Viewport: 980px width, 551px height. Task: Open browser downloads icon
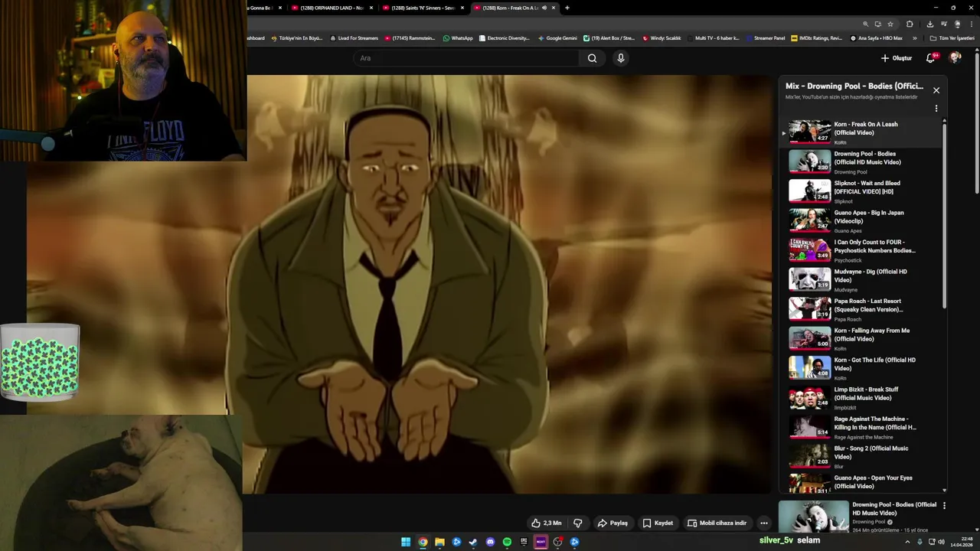tap(930, 24)
